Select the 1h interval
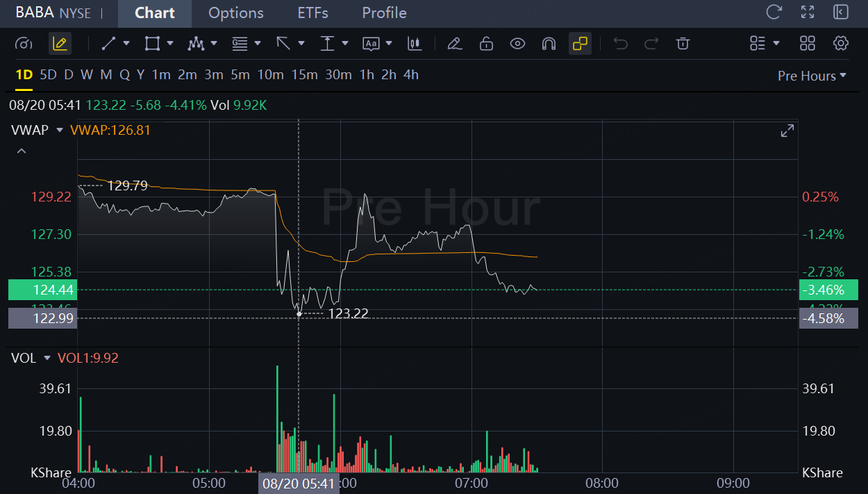This screenshot has width=868, height=494. tap(367, 75)
